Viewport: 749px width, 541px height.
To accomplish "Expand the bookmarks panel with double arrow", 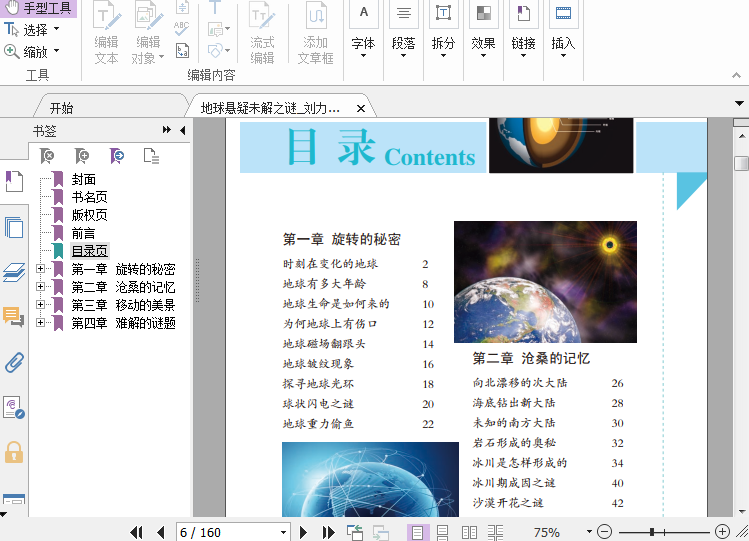I will click(x=166, y=130).
